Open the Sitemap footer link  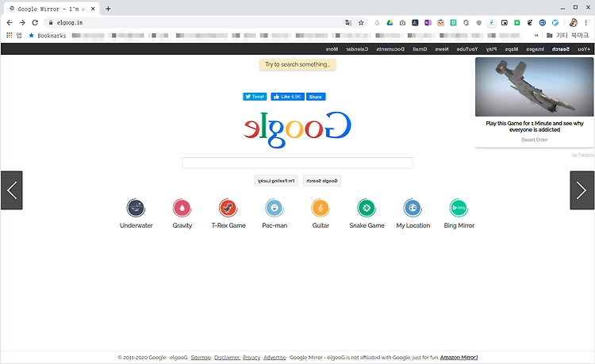[201, 357]
